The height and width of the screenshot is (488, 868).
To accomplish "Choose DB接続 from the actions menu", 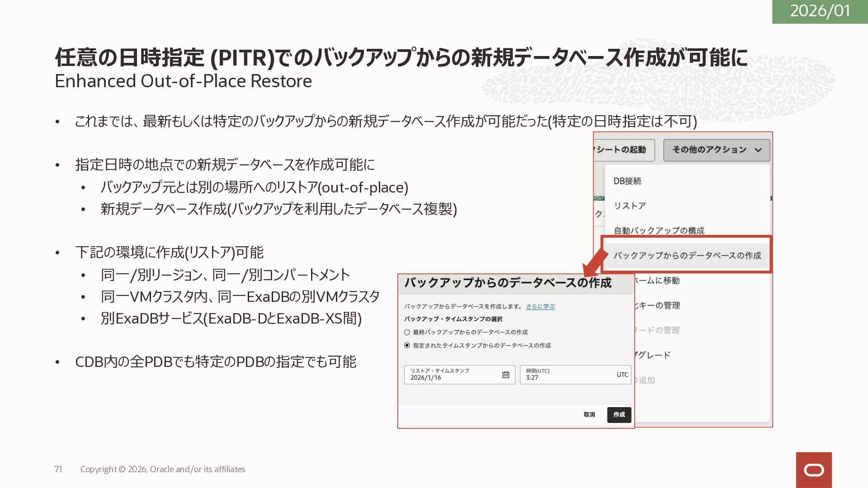I will pyautogui.click(x=627, y=181).
